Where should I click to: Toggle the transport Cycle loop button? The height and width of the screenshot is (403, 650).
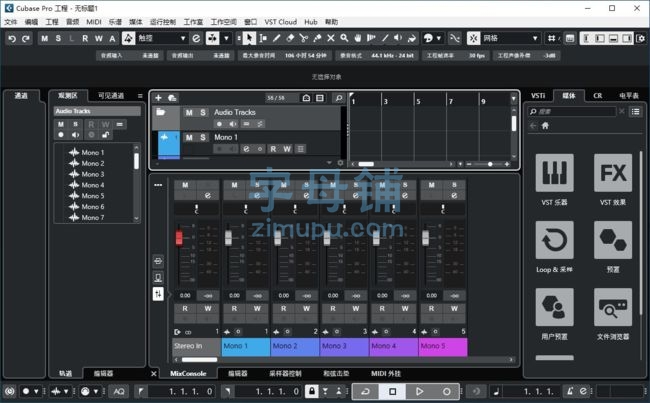tap(366, 391)
